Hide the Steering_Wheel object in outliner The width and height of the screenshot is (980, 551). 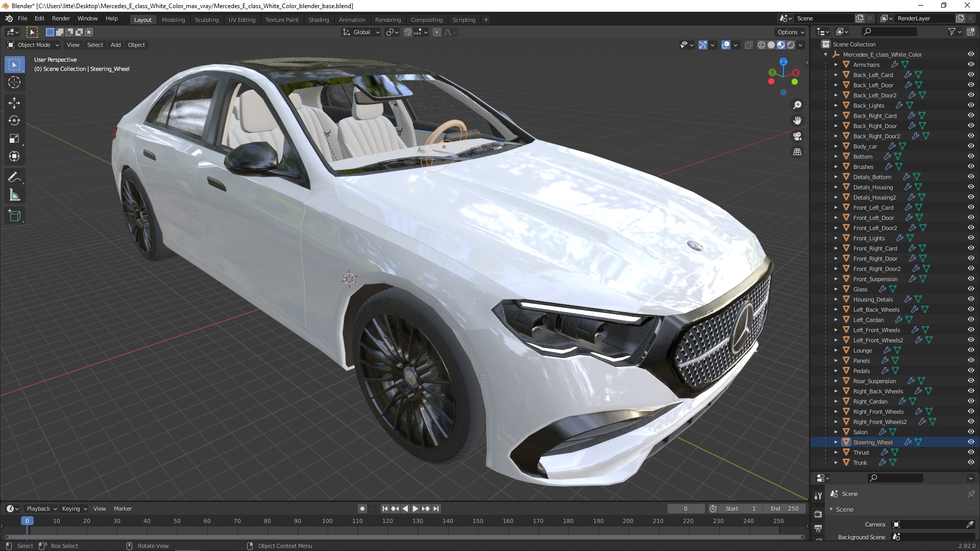(971, 442)
